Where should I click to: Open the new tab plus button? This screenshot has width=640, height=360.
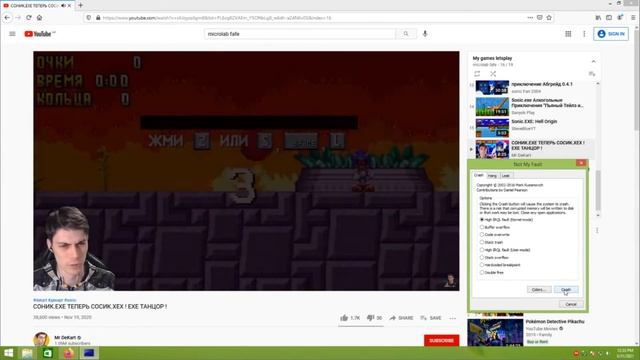click(x=80, y=5)
